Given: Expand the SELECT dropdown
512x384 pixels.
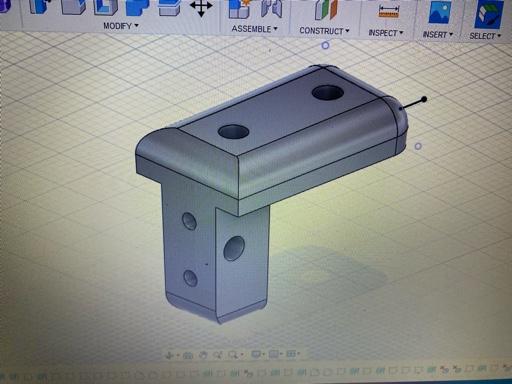Looking at the screenshot, I should tap(485, 36).
